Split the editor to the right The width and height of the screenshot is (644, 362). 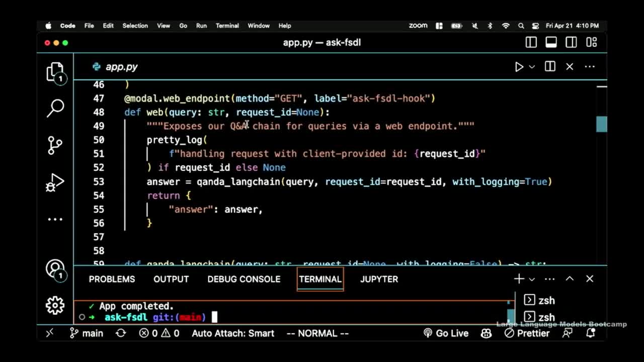550,67
